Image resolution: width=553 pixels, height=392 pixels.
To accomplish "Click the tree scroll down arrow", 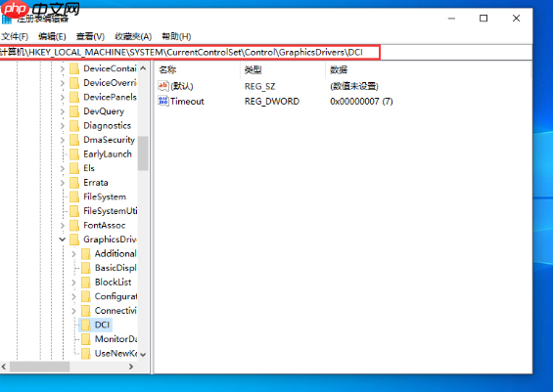I will point(143,355).
